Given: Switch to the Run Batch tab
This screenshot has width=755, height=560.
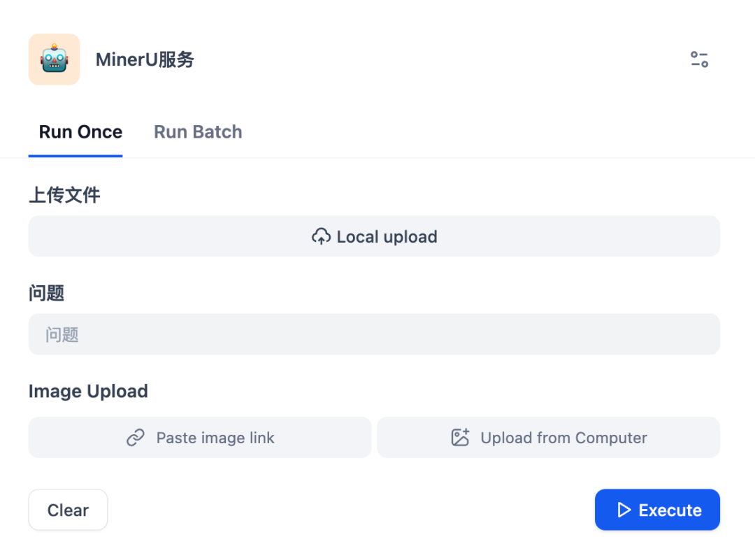Looking at the screenshot, I should click(198, 131).
